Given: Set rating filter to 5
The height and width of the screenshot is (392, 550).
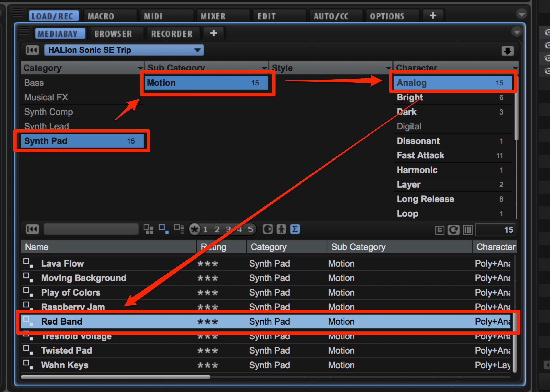Looking at the screenshot, I should pyautogui.click(x=251, y=229).
